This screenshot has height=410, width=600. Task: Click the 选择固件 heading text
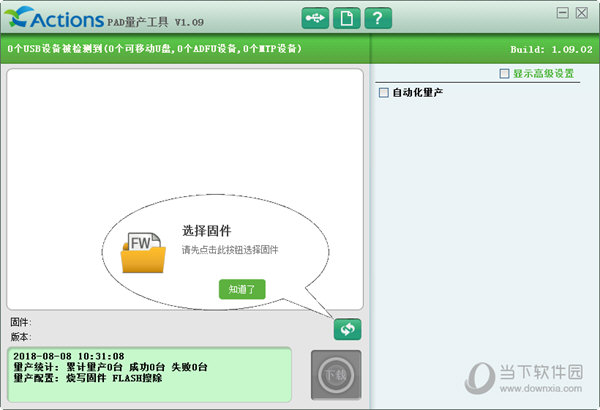point(206,231)
